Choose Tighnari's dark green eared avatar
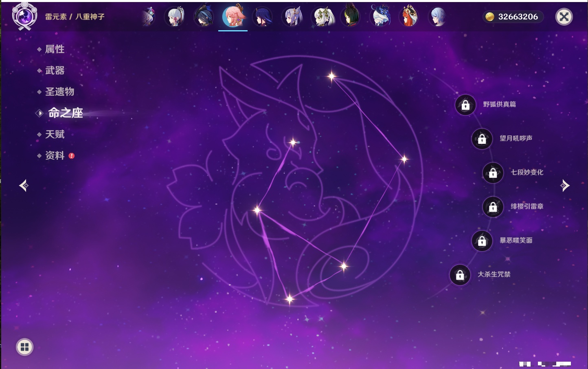The image size is (588, 369). coord(351,16)
